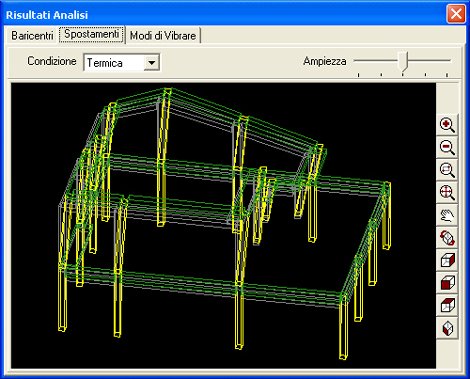The image size is (470, 379).
Task: Open the Condizione dropdown arrow
Action: coord(151,63)
